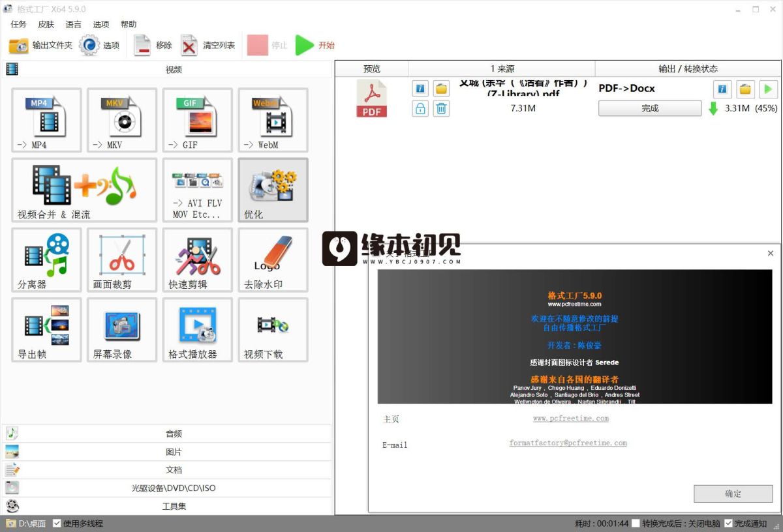Collapse the 视频 video category header
Image resolution: width=783 pixels, height=532 pixels.
coord(166,69)
